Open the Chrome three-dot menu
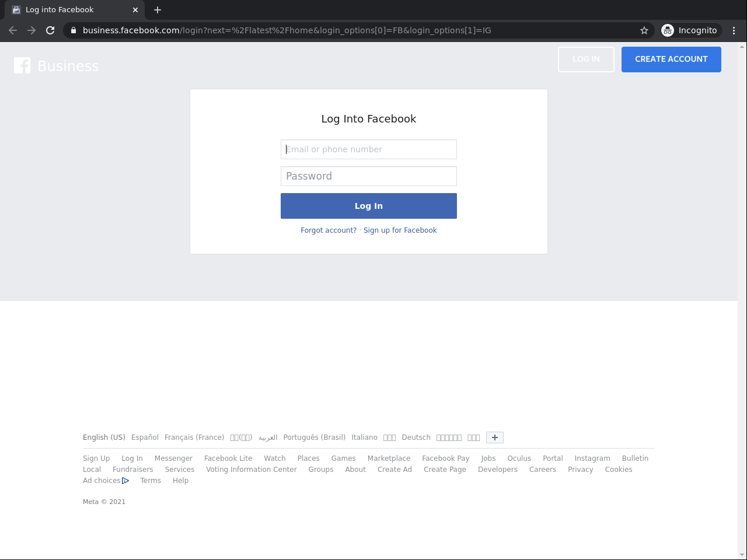 coord(734,30)
